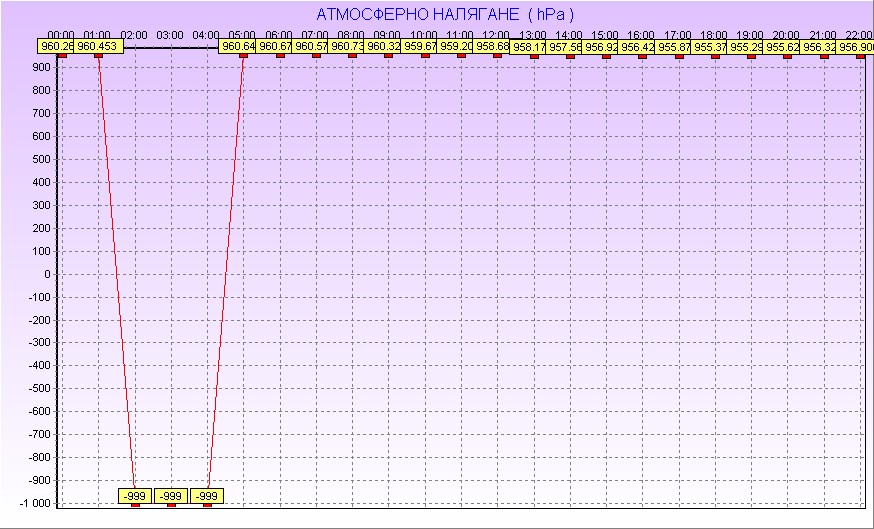The image size is (874, 529).
Task: Click the last -999 label at 04:00
Action: click(x=207, y=496)
